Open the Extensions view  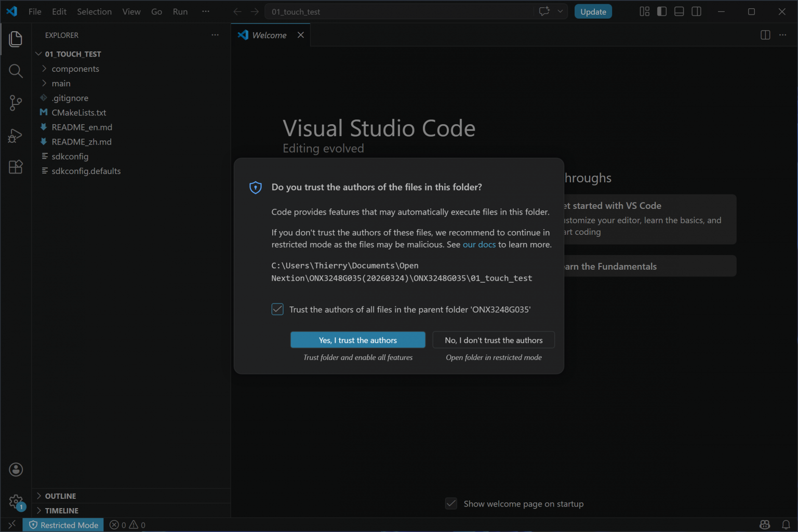pos(16,167)
